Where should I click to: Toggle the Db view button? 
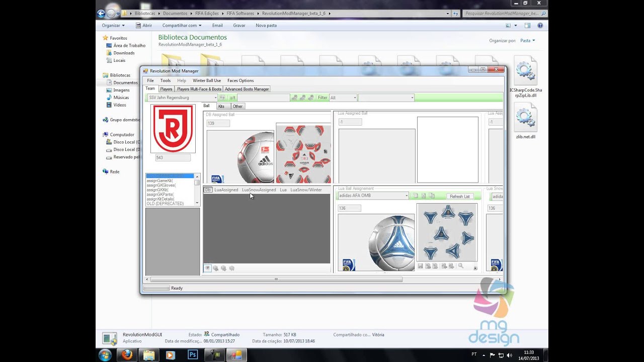[x=208, y=190]
